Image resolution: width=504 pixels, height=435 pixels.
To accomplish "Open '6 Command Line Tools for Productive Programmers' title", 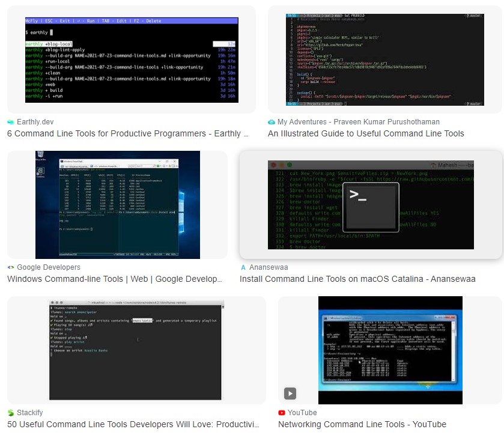I will click(x=127, y=133).
